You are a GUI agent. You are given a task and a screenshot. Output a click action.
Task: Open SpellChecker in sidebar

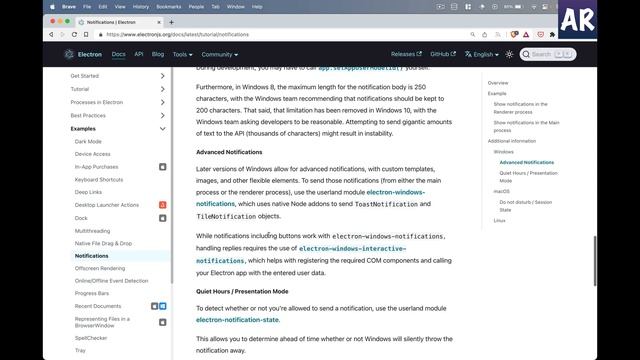(x=91, y=338)
